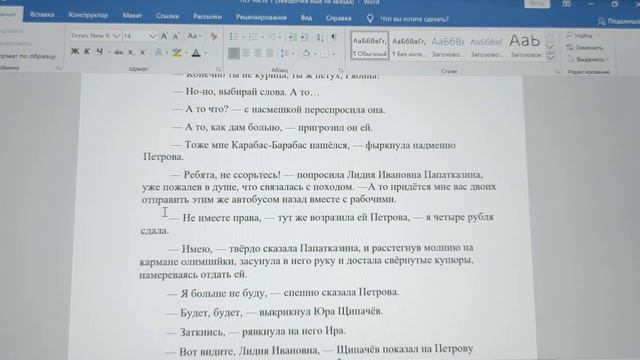Screen dimensions: 640x360
Task: Increase font size with large A button
Action: [164, 36]
